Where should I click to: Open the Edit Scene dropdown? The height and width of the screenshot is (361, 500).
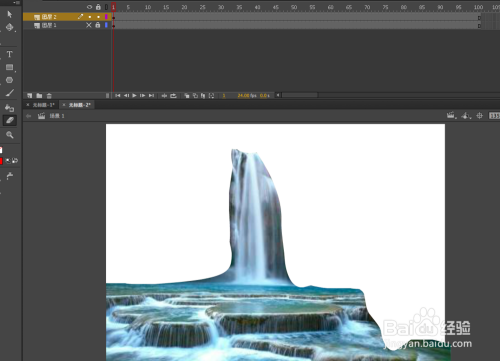coord(452,116)
